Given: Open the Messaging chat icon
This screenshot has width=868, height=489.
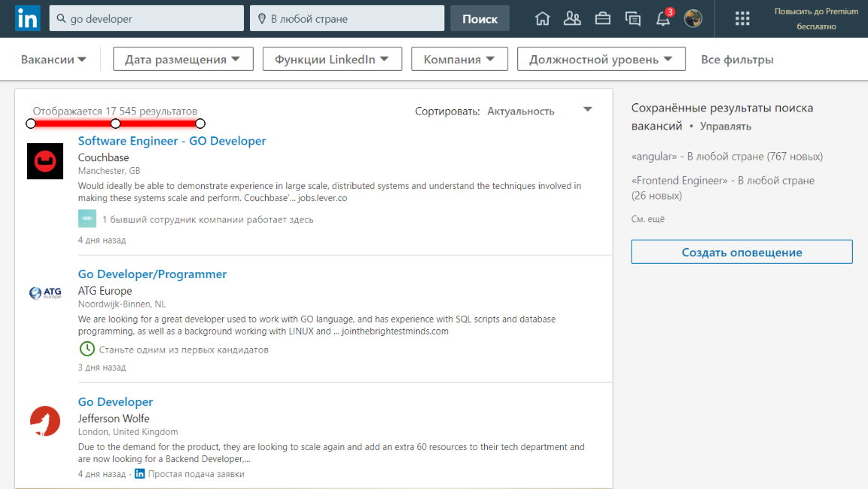Looking at the screenshot, I should 632,18.
